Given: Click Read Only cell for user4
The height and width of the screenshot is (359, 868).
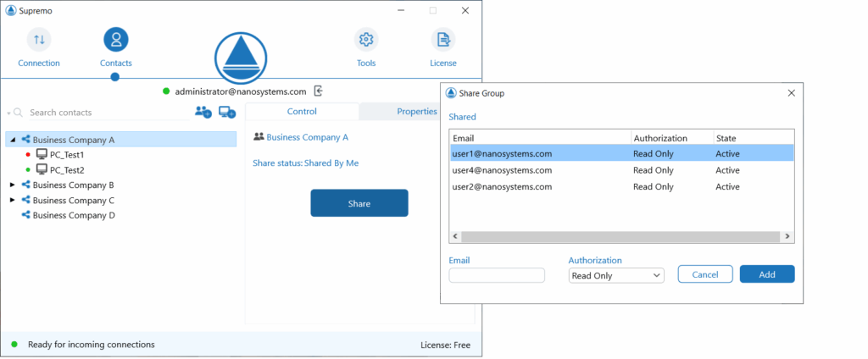Looking at the screenshot, I should 654,170.
